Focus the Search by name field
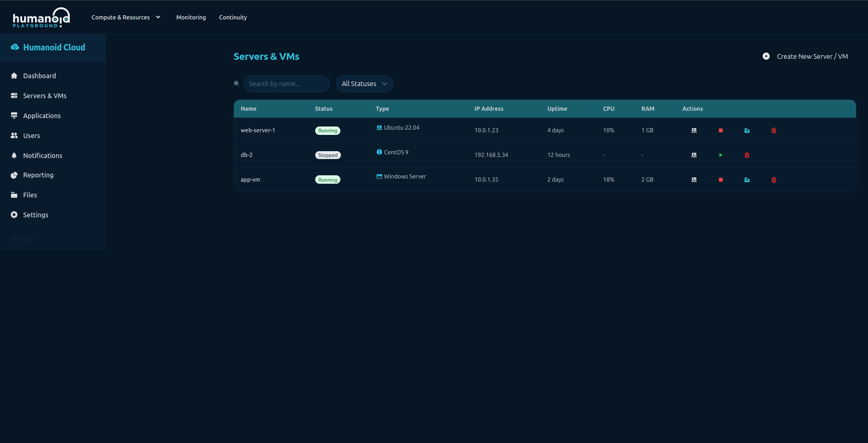Image resolution: width=868 pixels, height=443 pixels. [286, 84]
